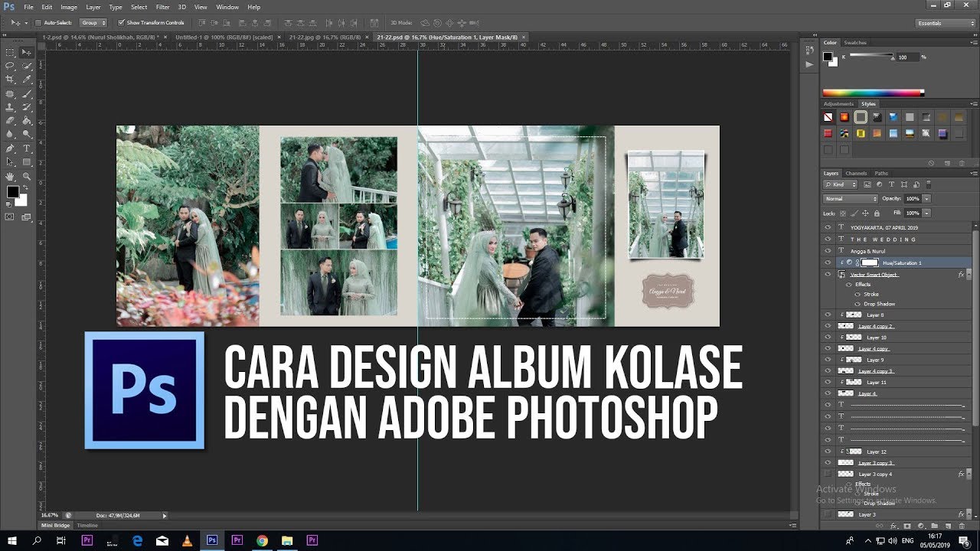Select the Hand tool
Viewport: 980px width, 551px height.
[x=10, y=176]
